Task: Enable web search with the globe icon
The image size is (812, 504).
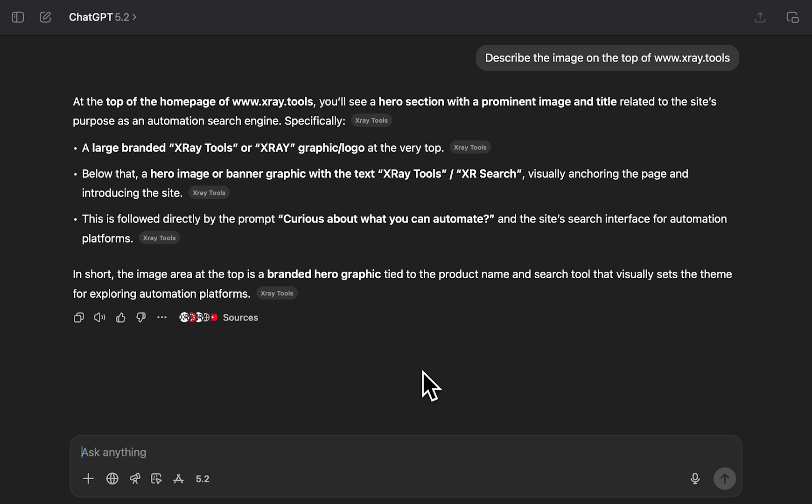Action: tap(112, 478)
